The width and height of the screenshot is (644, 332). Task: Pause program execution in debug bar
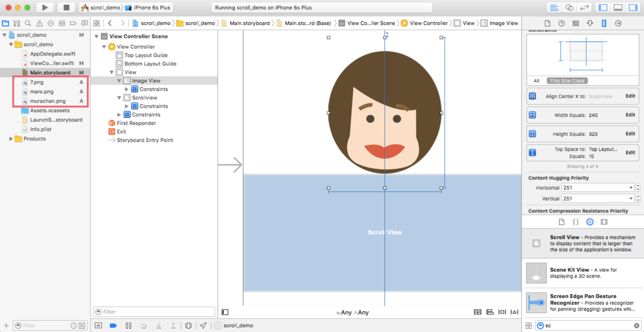(x=128, y=326)
